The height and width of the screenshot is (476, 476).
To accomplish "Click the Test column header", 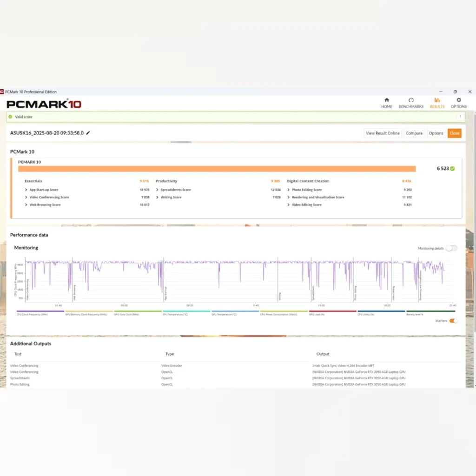I will (x=18, y=354).
